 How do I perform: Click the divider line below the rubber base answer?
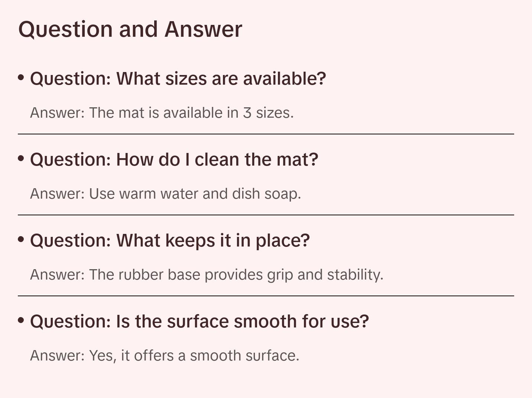click(x=266, y=296)
